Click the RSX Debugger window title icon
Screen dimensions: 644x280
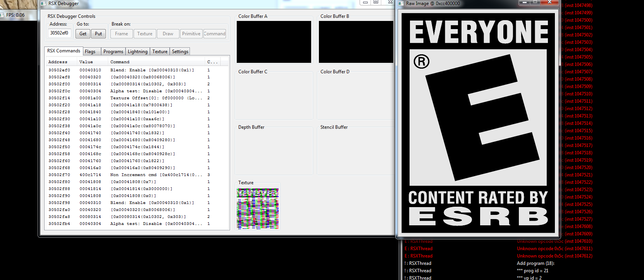pyautogui.click(x=43, y=3)
